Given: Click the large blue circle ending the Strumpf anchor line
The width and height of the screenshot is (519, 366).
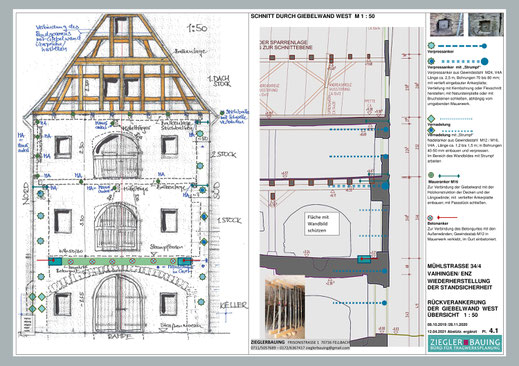Looking at the screenshot, I should (484, 61).
